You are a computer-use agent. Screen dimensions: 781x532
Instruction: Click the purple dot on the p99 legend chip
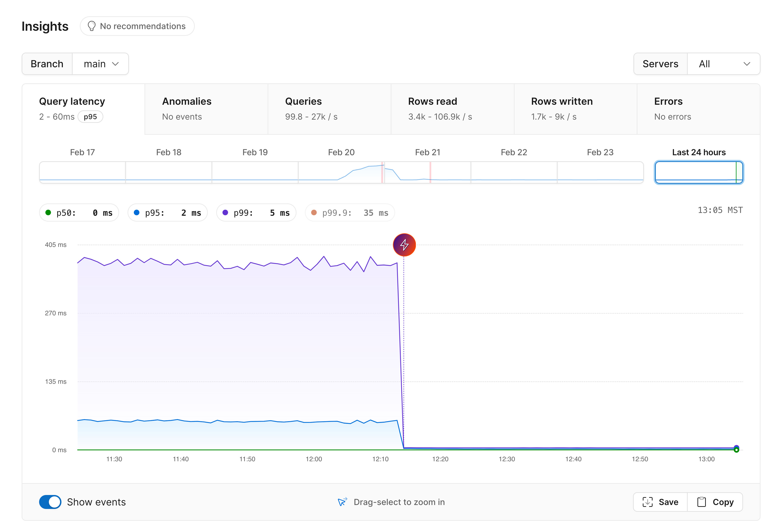(225, 212)
